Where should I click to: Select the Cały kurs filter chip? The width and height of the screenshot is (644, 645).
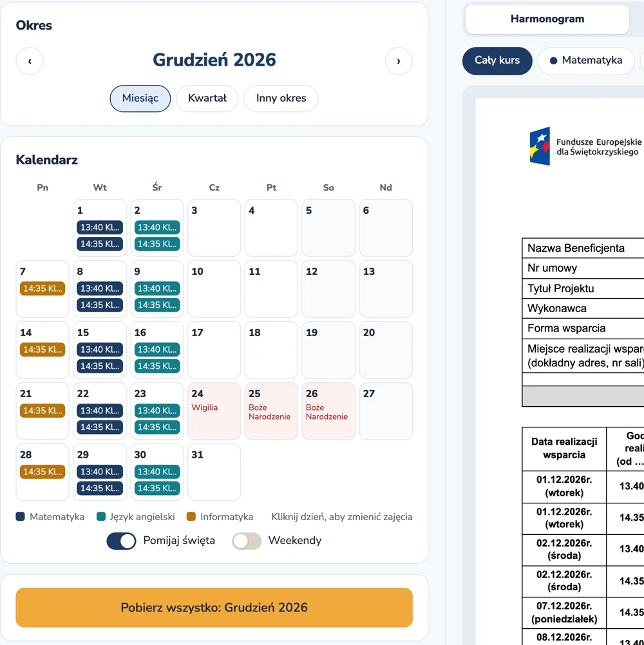497,61
